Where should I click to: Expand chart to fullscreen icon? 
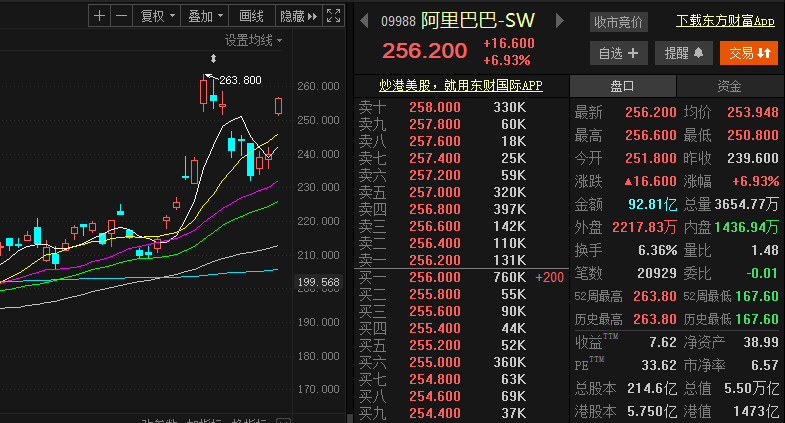(333, 16)
